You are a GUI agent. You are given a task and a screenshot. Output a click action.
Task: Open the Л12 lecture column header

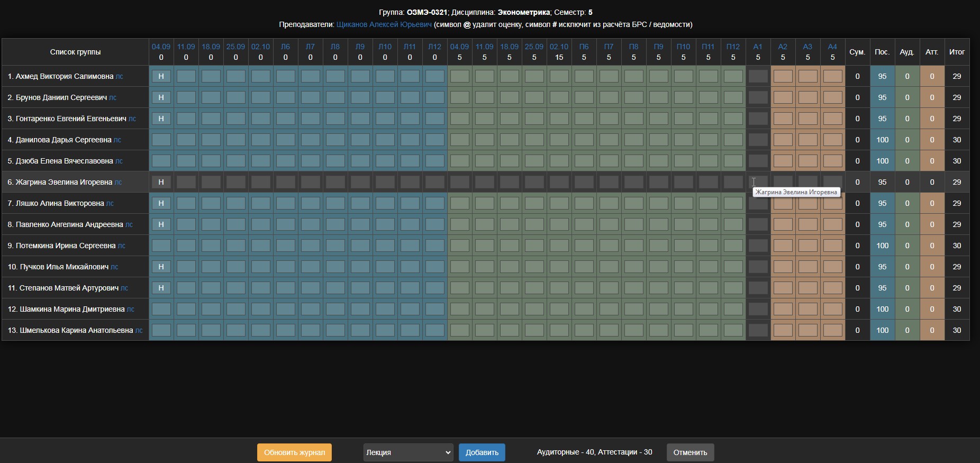(x=434, y=47)
